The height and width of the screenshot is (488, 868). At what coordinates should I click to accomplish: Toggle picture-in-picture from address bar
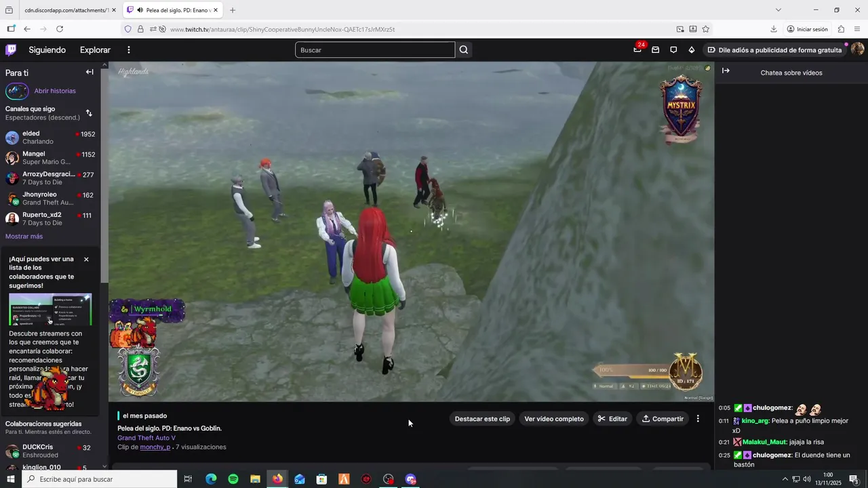pyautogui.click(x=680, y=29)
